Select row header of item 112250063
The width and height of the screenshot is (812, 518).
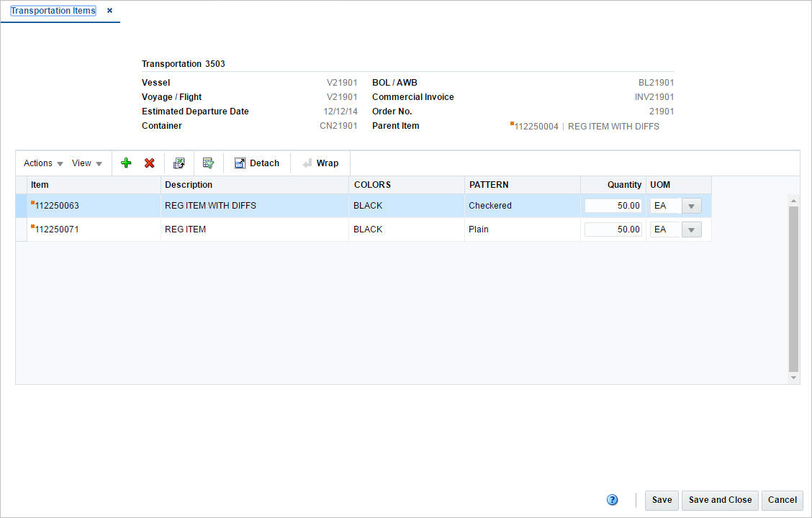(21, 206)
